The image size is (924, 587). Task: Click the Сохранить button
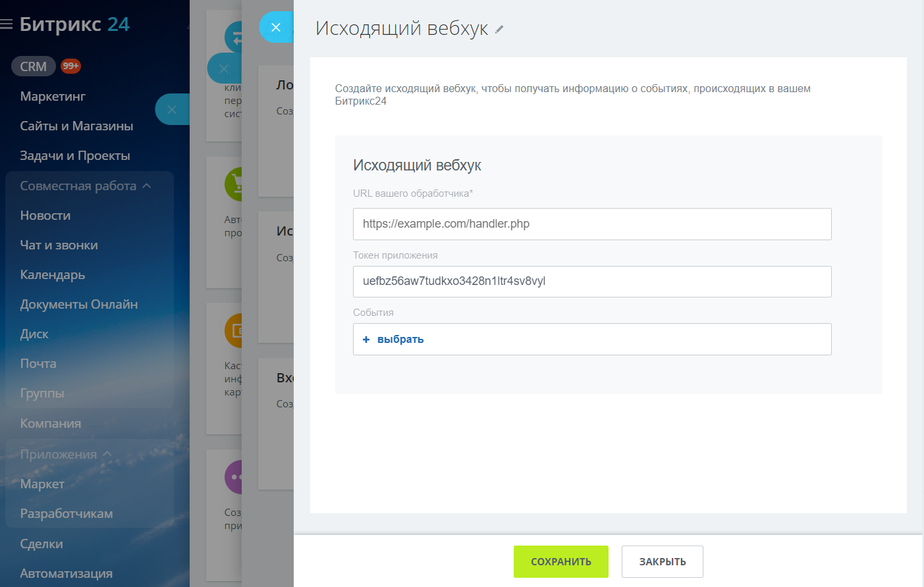[561, 561]
